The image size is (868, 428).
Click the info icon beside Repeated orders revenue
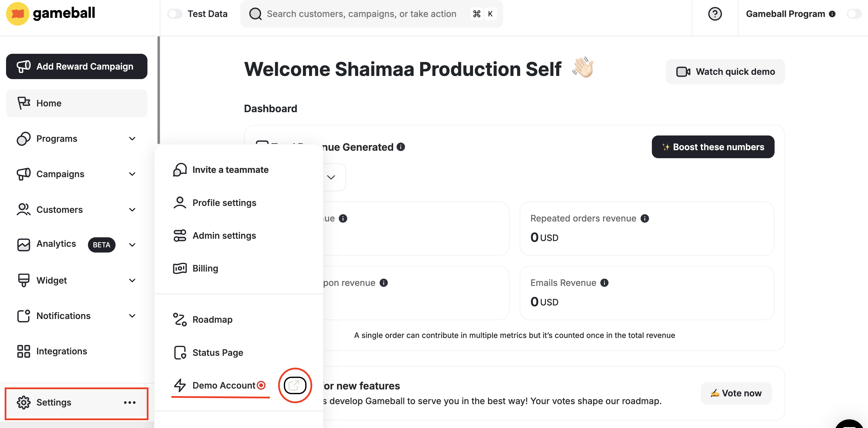pyautogui.click(x=645, y=219)
